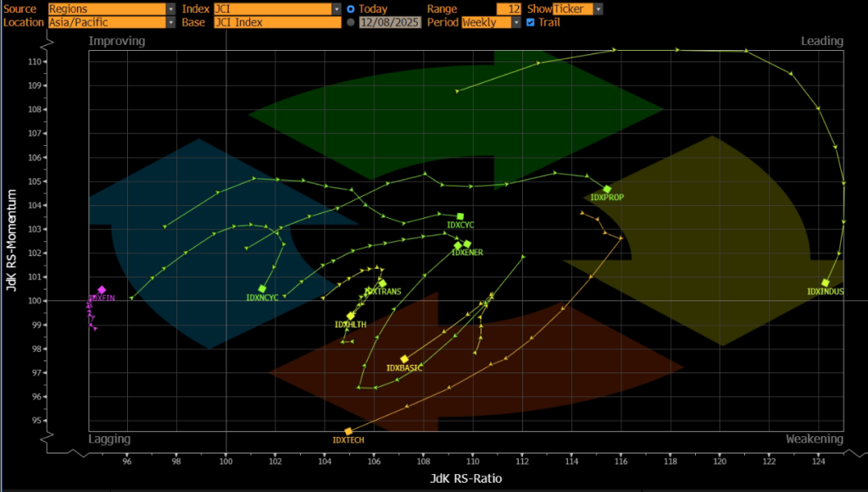868x492 pixels.
Task: Uncheck the Trail checkbox
Action: (531, 23)
